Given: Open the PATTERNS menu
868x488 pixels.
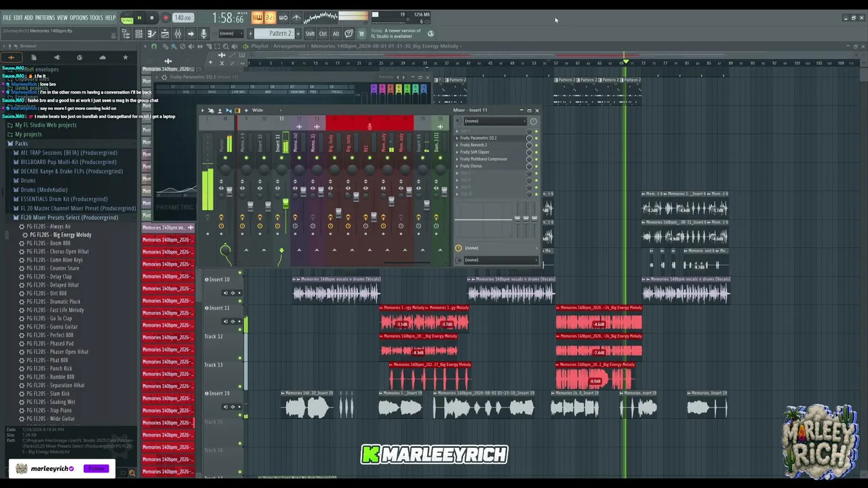Looking at the screenshot, I should tap(45, 18).
